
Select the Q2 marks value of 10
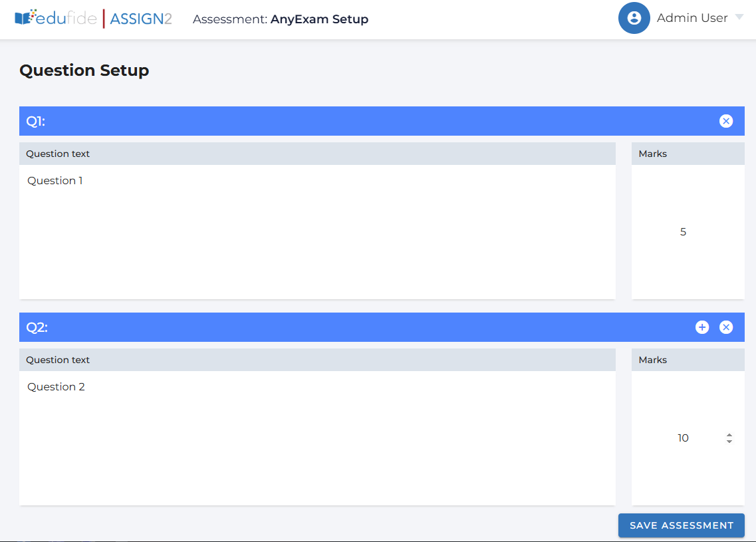click(x=683, y=438)
